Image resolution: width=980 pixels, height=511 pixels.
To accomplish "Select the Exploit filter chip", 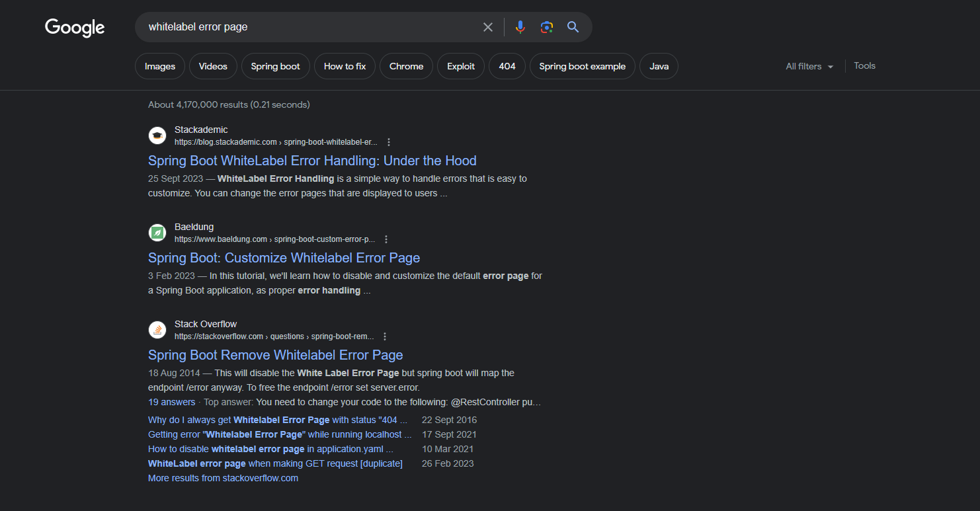I will 461,66.
